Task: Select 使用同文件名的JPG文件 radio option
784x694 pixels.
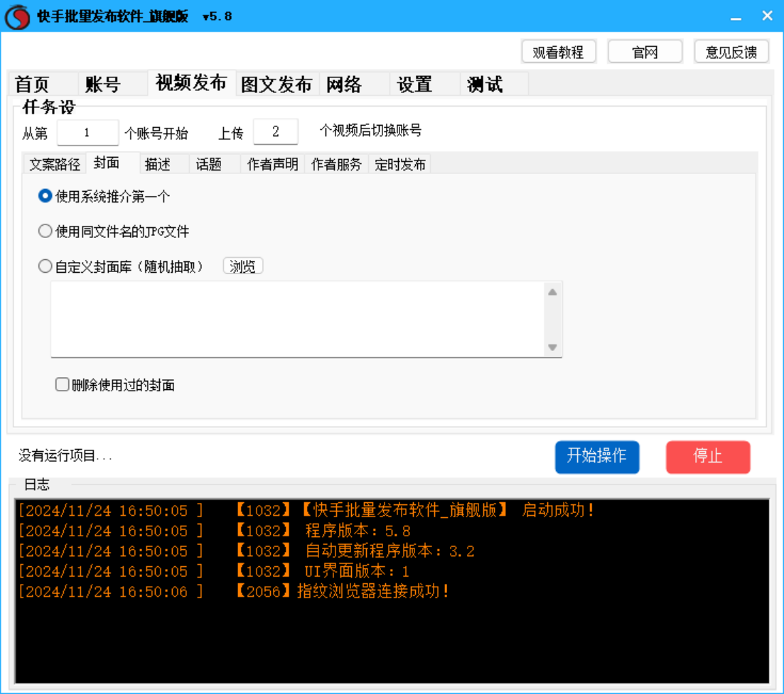Action: tap(114, 232)
